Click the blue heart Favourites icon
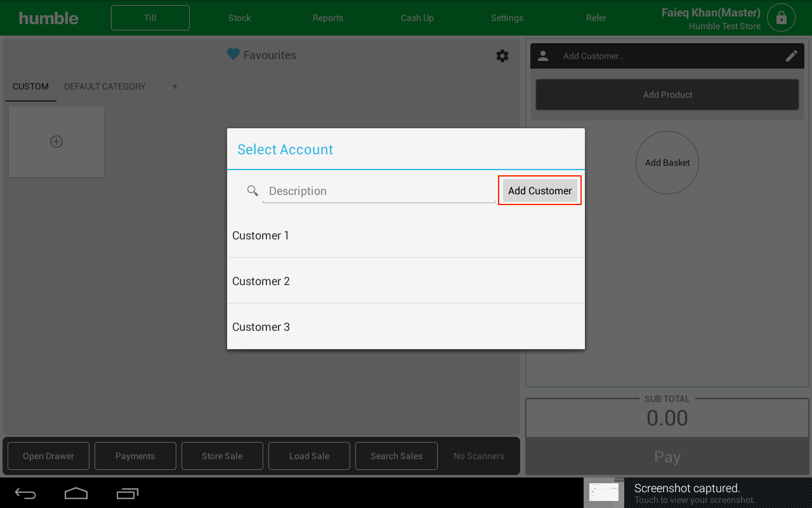The image size is (812, 508). coord(233,55)
